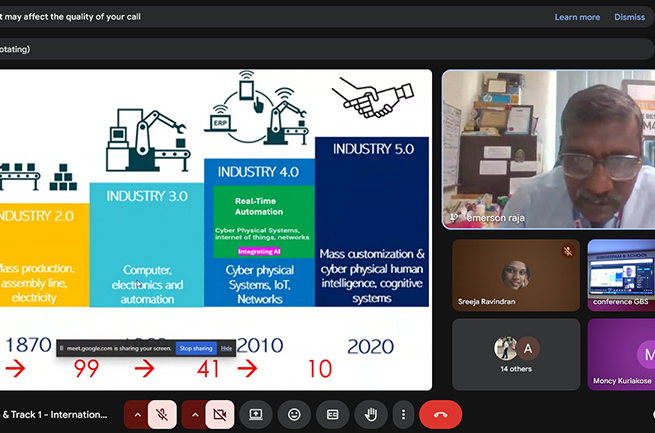The image size is (655, 433).
Task: Expand video settings arrow beside camera
Action: coord(194,414)
